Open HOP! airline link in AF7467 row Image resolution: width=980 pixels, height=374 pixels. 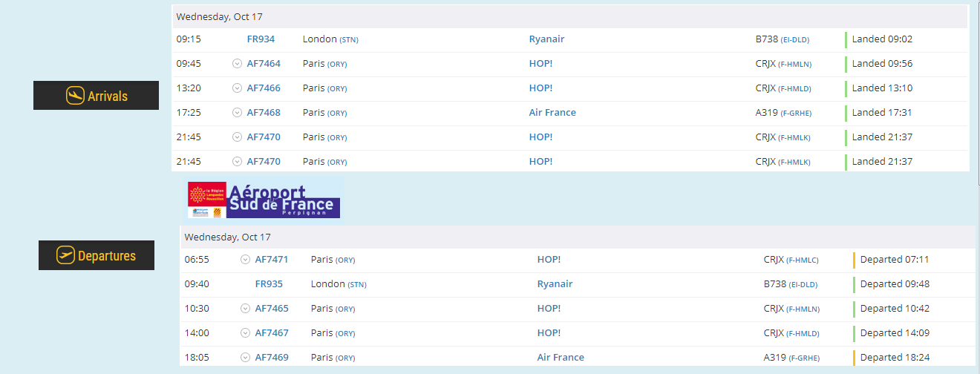pos(549,333)
